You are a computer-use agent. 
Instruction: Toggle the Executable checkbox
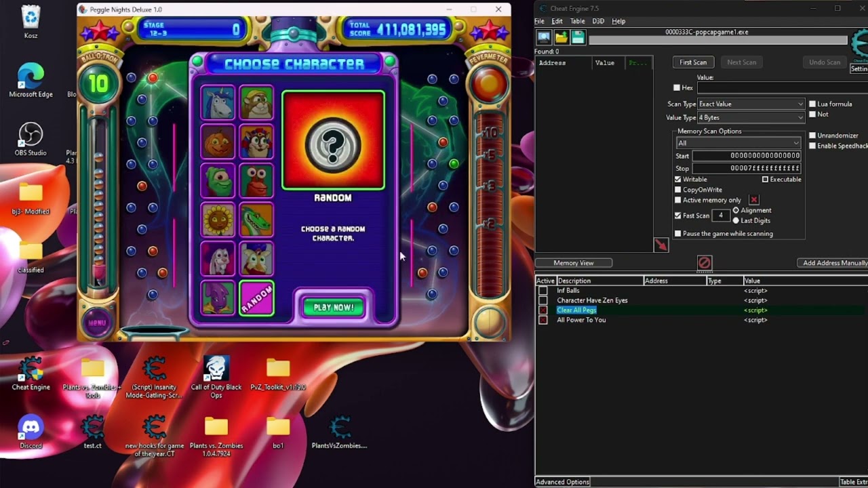click(765, 179)
